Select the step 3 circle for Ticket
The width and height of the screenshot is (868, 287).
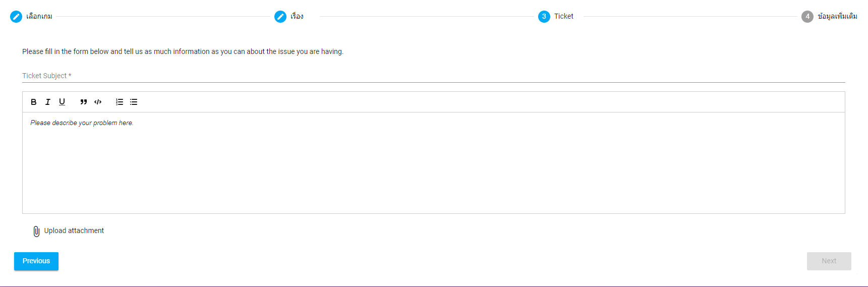coord(544,17)
